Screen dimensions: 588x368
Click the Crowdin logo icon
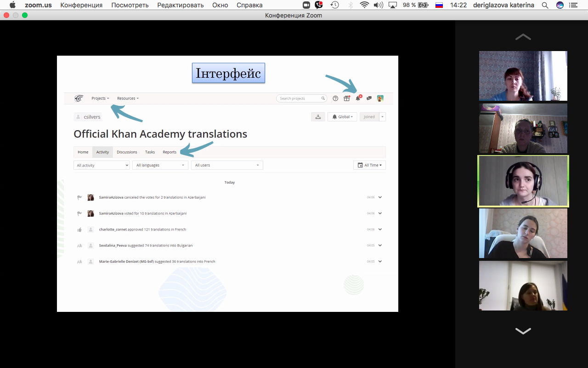(x=79, y=98)
